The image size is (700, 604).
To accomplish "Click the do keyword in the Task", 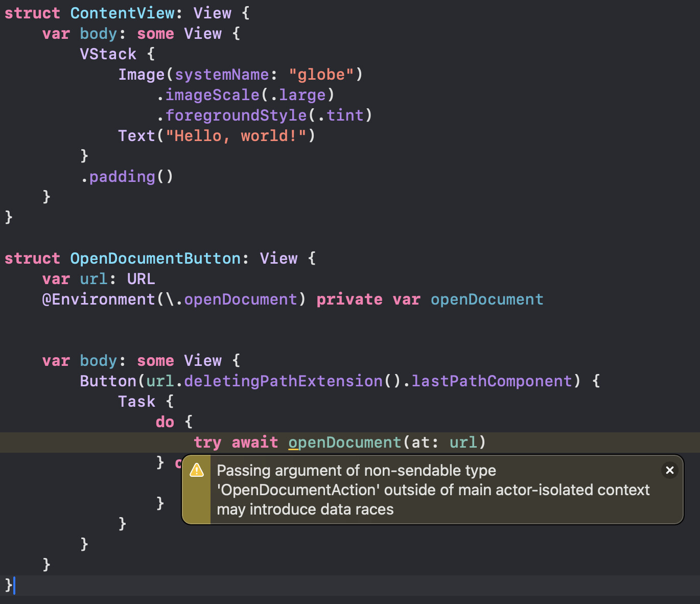I will click(x=165, y=422).
